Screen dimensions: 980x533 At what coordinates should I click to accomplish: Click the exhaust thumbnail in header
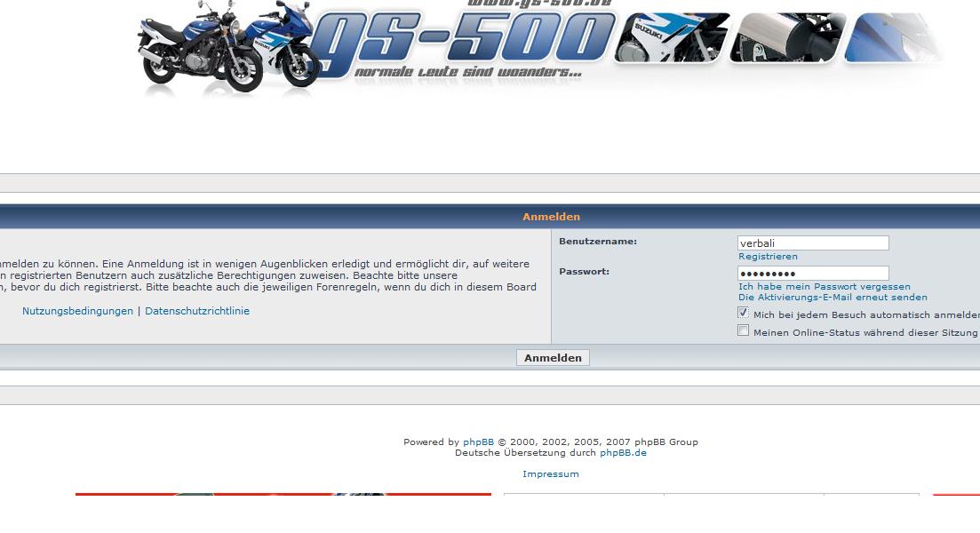pos(787,37)
